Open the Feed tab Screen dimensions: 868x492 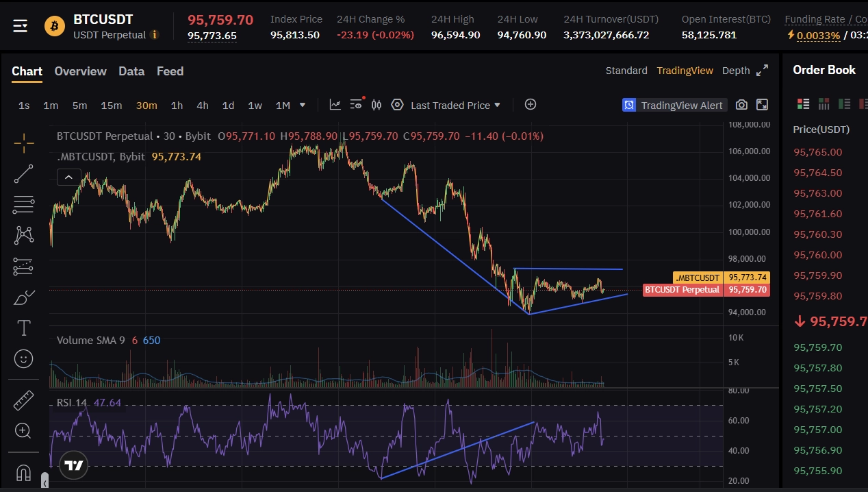point(170,71)
